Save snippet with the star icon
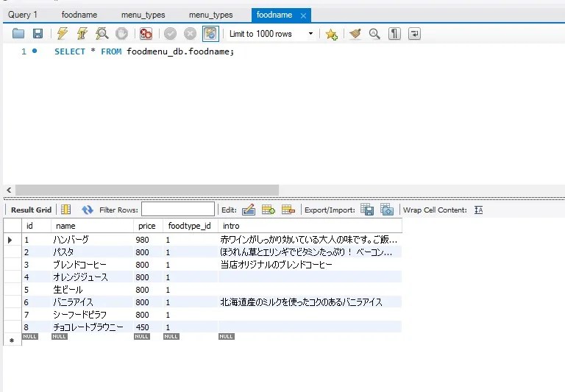The width and height of the screenshot is (565, 392). point(331,35)
